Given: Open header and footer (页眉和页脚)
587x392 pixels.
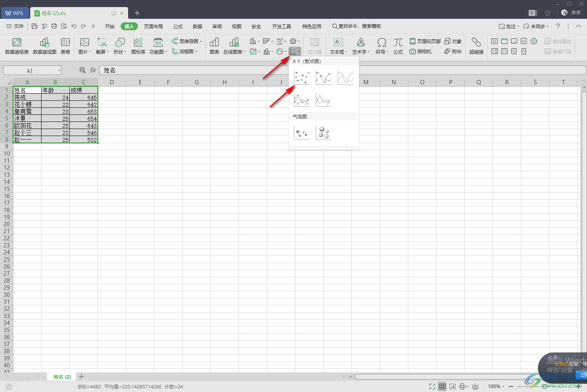Looking at the screenshot, I should coord(425,41).
